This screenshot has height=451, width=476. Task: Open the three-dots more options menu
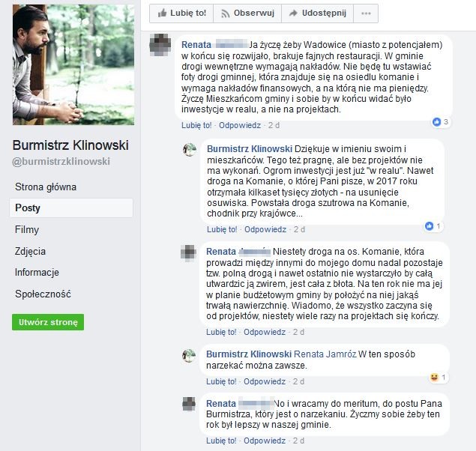[366, 13]
